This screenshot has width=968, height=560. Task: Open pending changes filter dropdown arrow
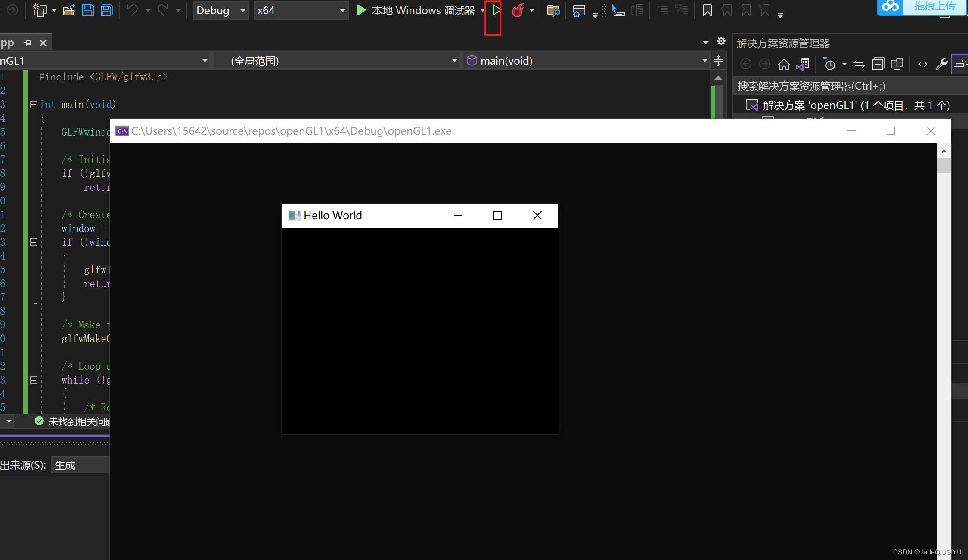pos(844,65)
